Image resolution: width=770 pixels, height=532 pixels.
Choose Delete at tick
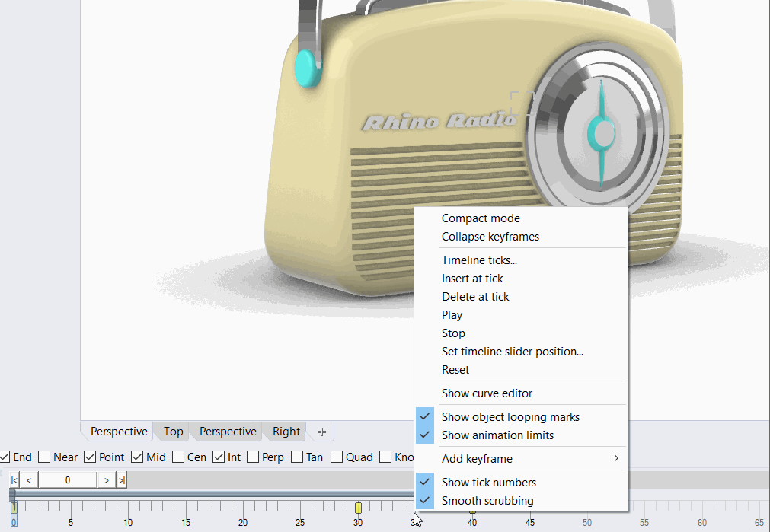pyautogui.click(x=521, y=296)
